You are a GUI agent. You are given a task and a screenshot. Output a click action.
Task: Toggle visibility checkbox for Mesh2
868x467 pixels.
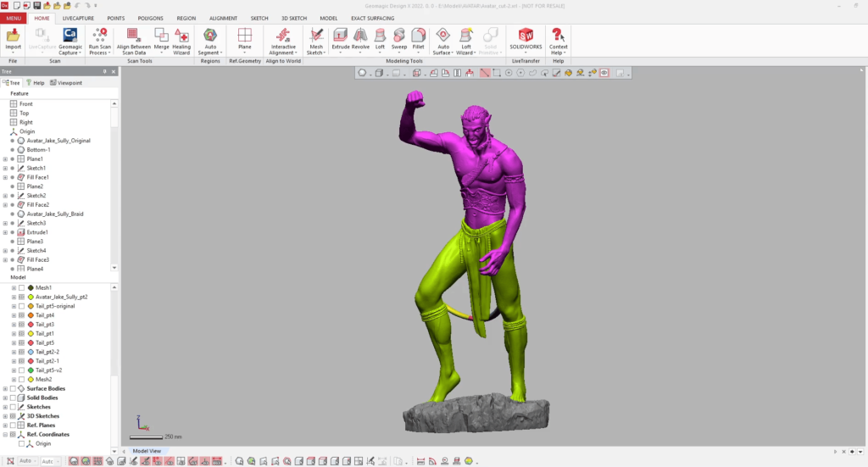click(21, 380)
